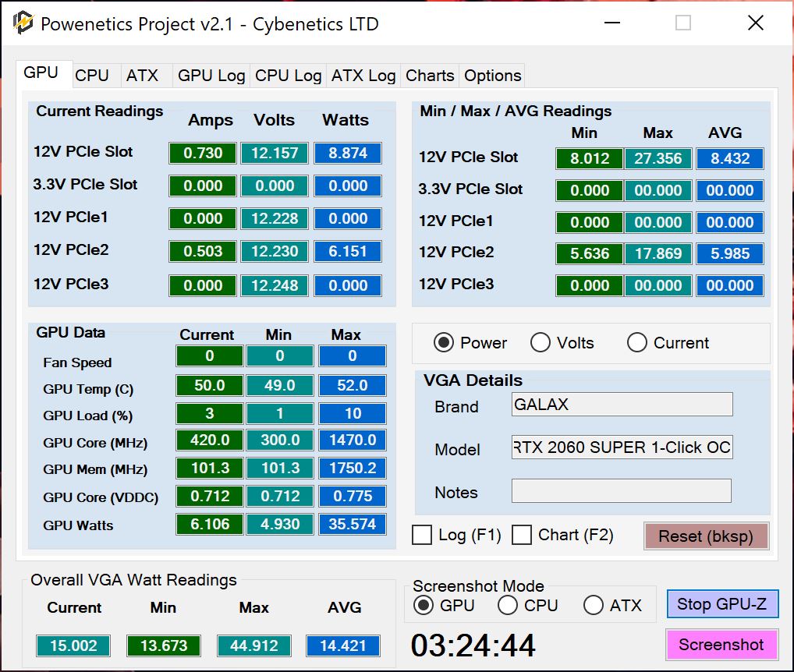
Task: Click the 12V PCIe Slot amps value 0.730
Action: tap(203, 153)
